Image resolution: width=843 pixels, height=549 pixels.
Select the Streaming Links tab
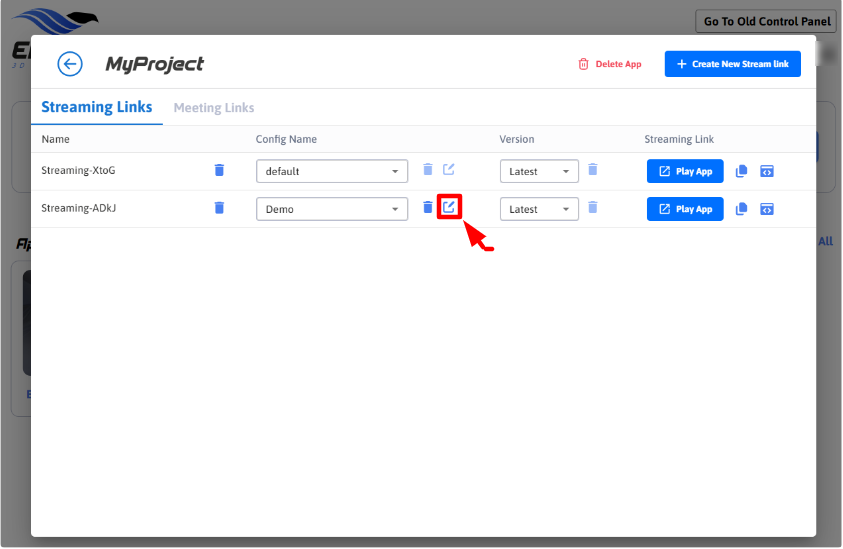click(x=97, y=107)
